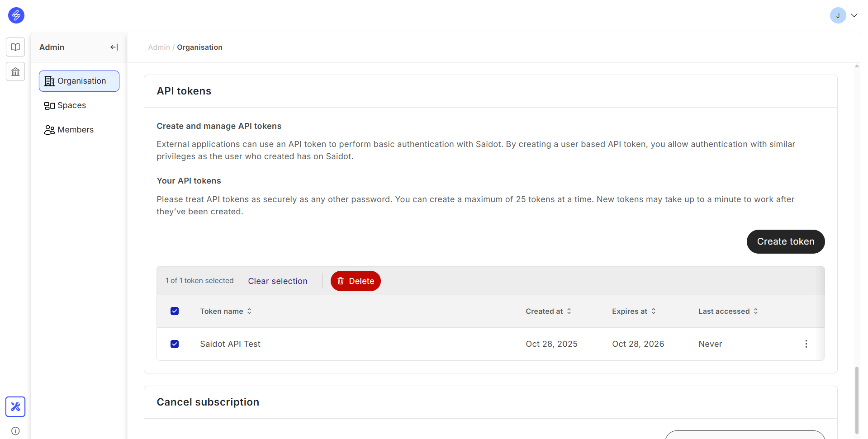The image size is (868, 439).
Task: Expand the user account dropdown chevron
Action: click(x=854, y=15)
